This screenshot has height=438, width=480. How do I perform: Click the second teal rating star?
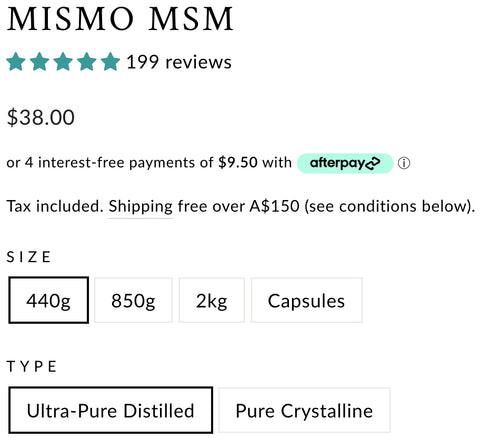pos(40,62)
